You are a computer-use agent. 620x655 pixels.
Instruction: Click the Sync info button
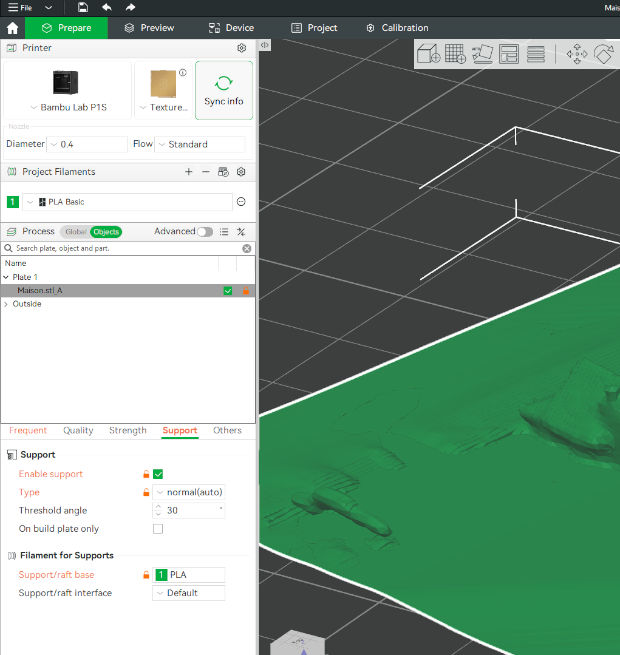click(224, 90)
